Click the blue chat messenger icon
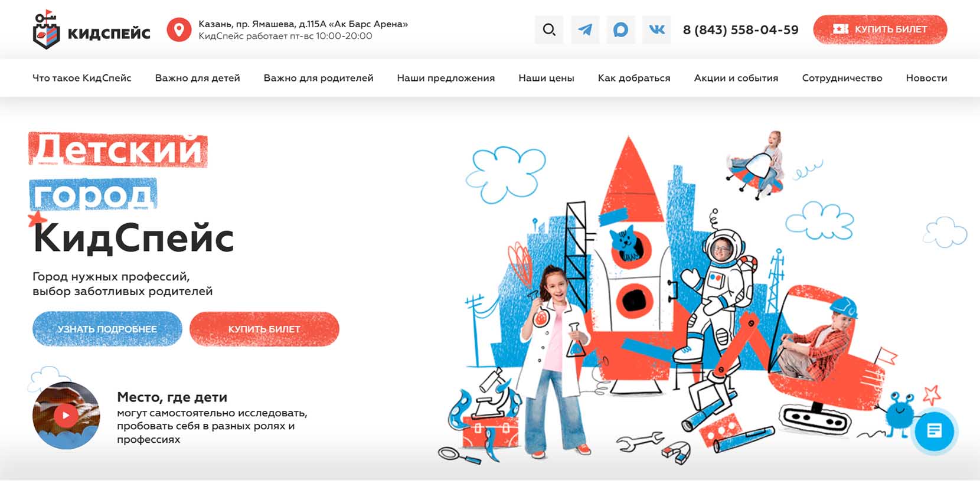The image size is (980, 490). 620,30
